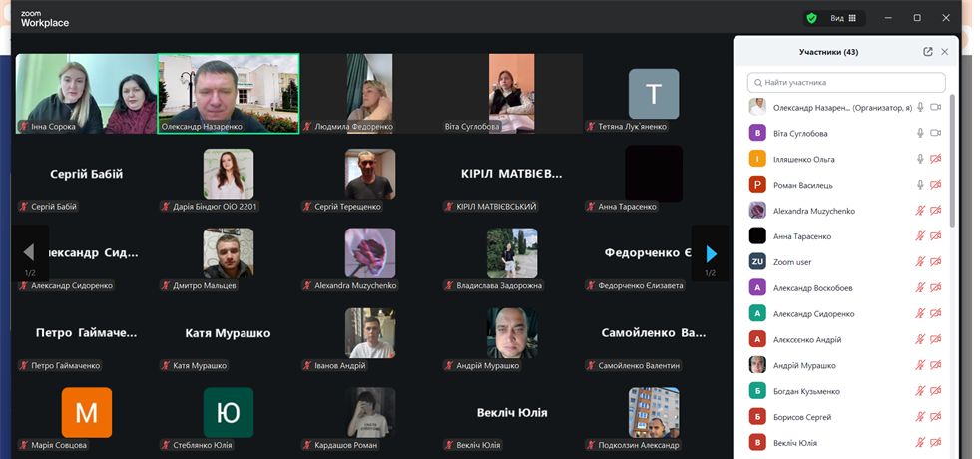Click microphone icon next to Ілляшенко Ольга
980x459 pixels.
pos(920,160)
